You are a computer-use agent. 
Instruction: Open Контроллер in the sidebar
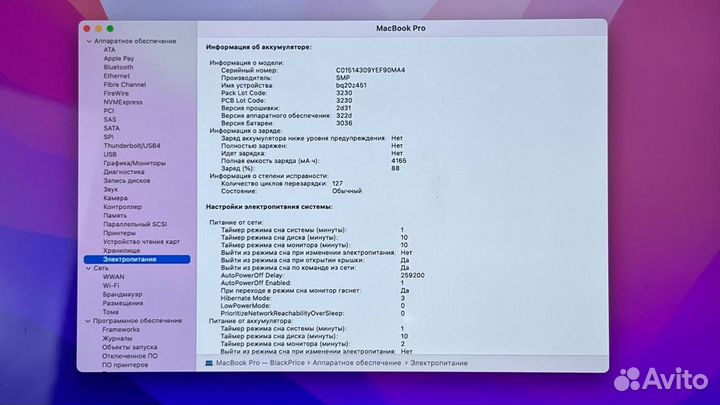122,207
